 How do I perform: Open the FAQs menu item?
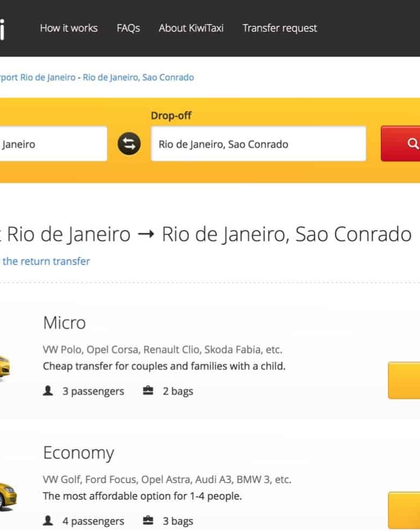click(x=128, y=28)
